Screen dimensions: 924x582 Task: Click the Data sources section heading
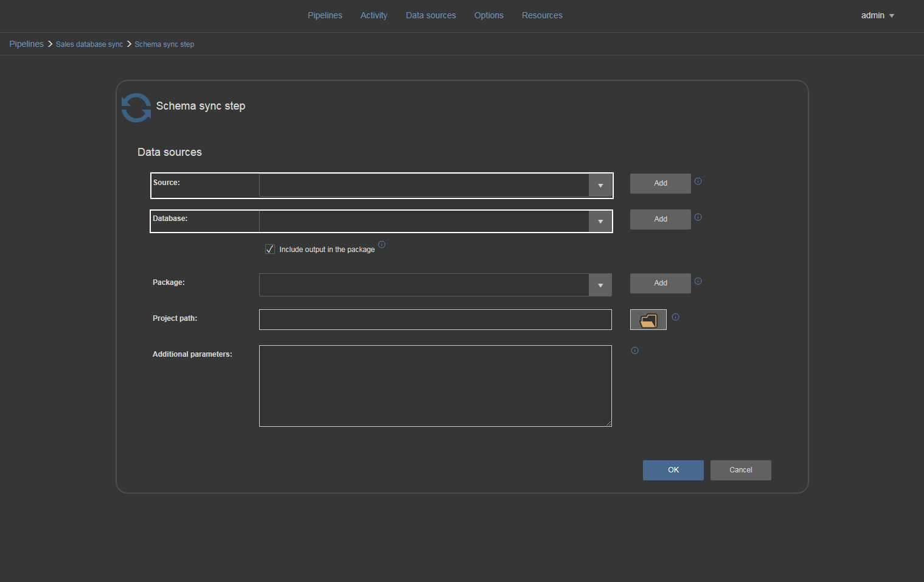(x=170, y=152)
